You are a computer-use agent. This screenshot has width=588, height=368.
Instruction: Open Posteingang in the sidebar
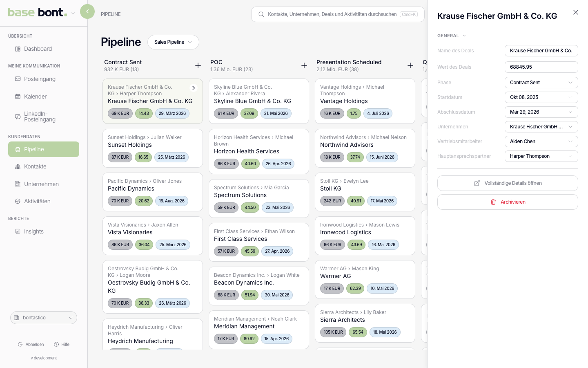point(44,79)
